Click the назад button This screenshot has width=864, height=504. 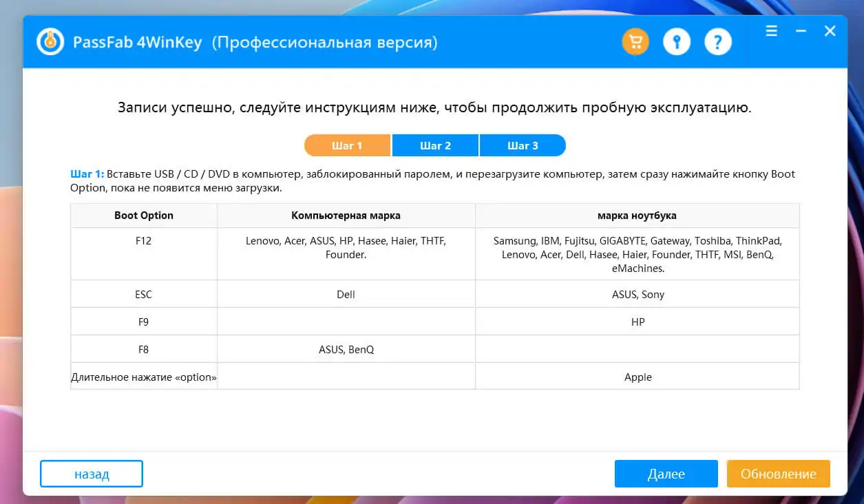[x=92, y=474]
